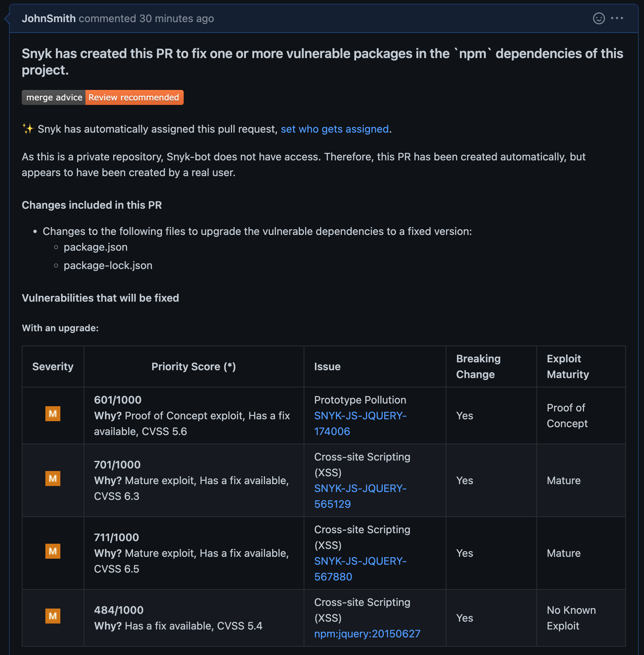Expand the Changes included in this PR section
Screen dimensions: 644x655
[x=92, y=205]
